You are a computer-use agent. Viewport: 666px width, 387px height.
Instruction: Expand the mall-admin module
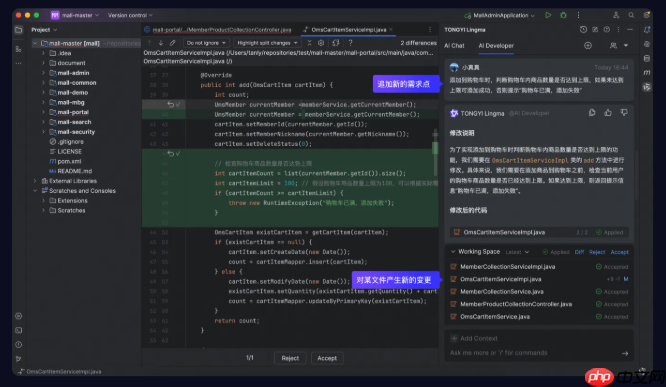click(43, 73)
